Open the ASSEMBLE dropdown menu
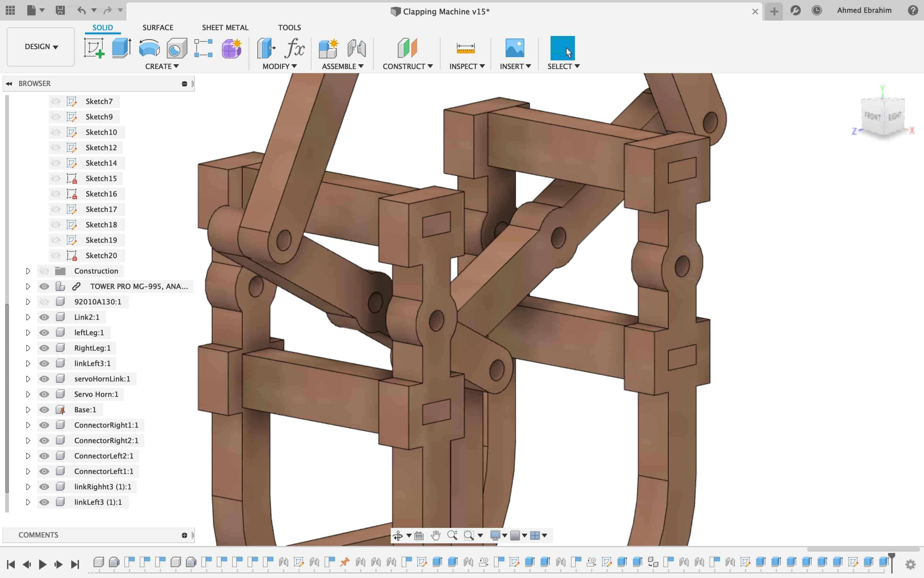Viewport: 924px width, 578px height. point(343,66)
